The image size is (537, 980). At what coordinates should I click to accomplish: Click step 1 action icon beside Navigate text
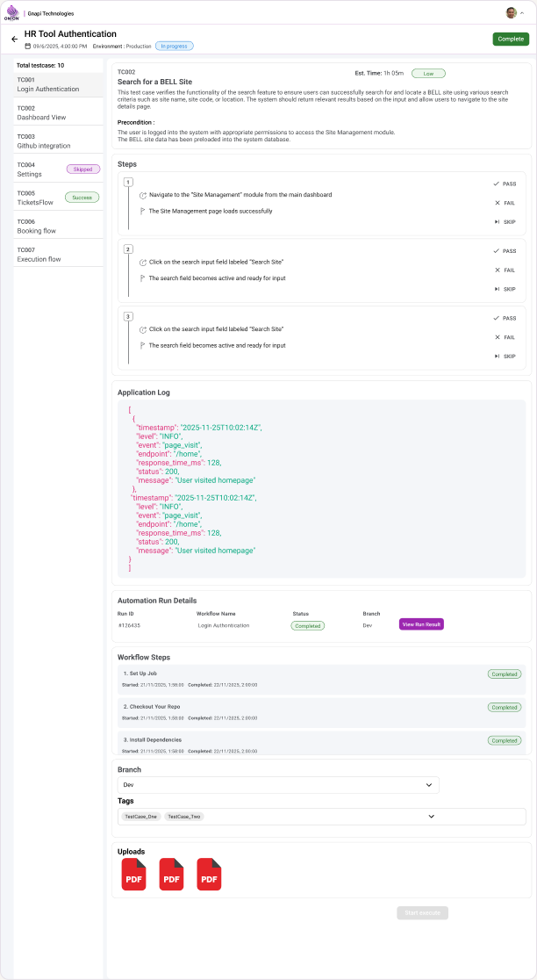click(142, 195)
